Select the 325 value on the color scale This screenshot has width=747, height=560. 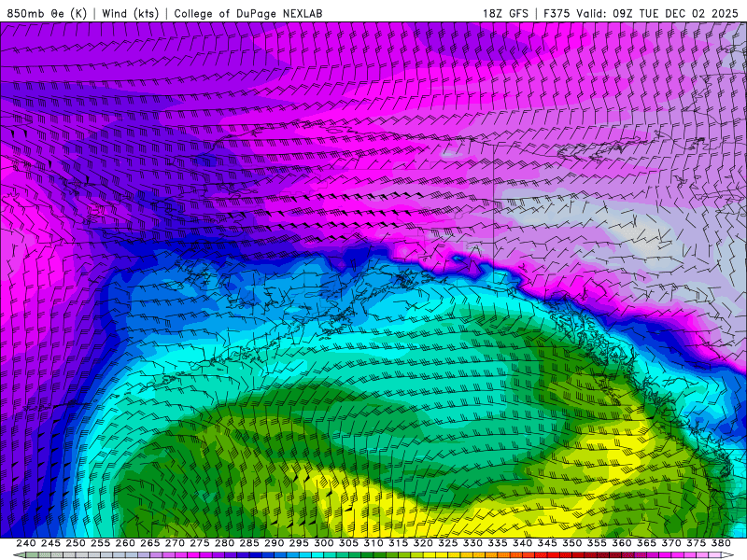click(448, 543)
